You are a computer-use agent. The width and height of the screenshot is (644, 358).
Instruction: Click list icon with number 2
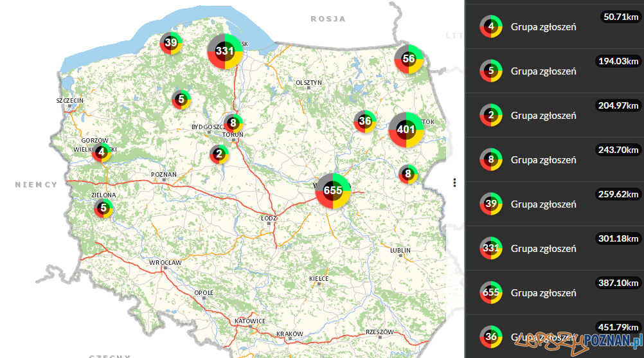coord(491,115)
